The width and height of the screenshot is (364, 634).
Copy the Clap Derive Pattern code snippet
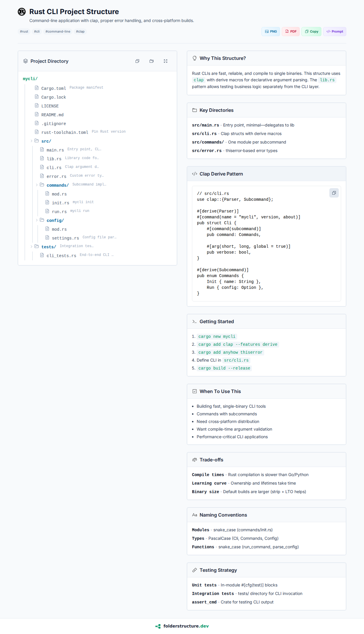tap(334, 193)
